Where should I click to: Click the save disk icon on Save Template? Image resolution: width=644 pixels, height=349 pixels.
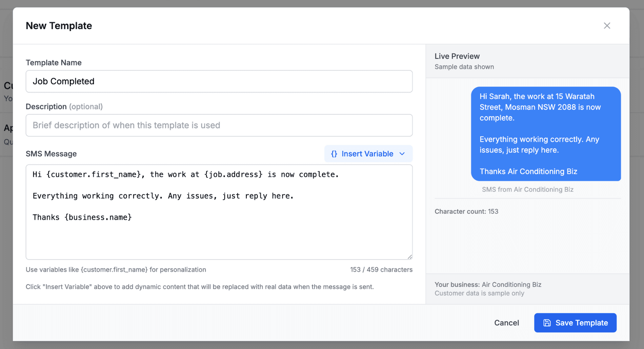547,323
